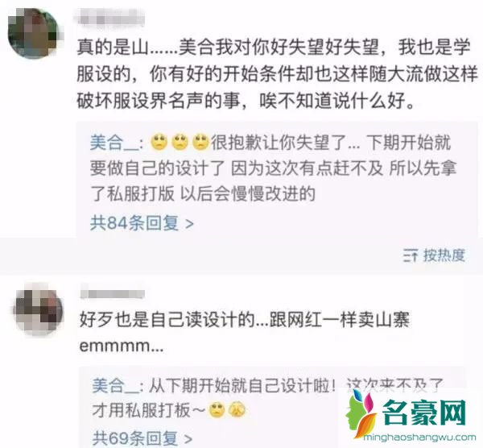Image resolution: width=483 pixels, height=448 pixels.
Task: Open the minghaoshangwu.com watermark link
Action: pos(420,438)
